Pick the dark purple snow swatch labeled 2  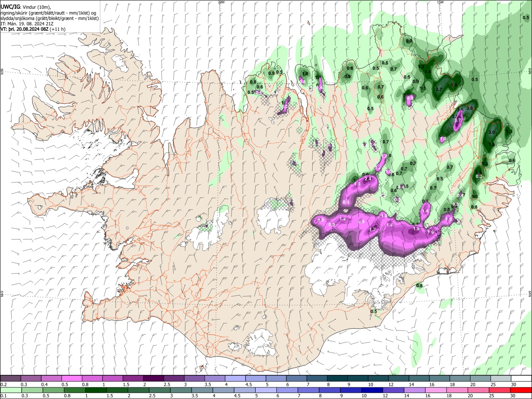point(153,379)
